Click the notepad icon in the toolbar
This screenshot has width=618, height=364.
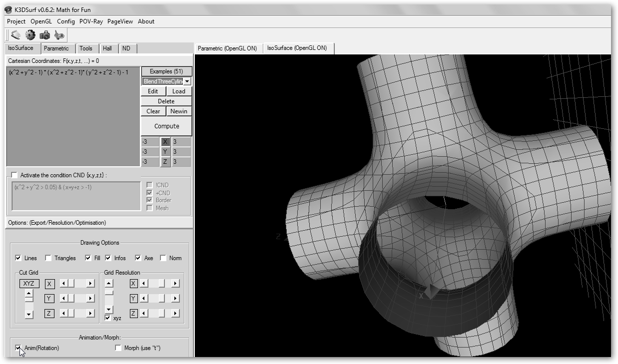point(16,35)
